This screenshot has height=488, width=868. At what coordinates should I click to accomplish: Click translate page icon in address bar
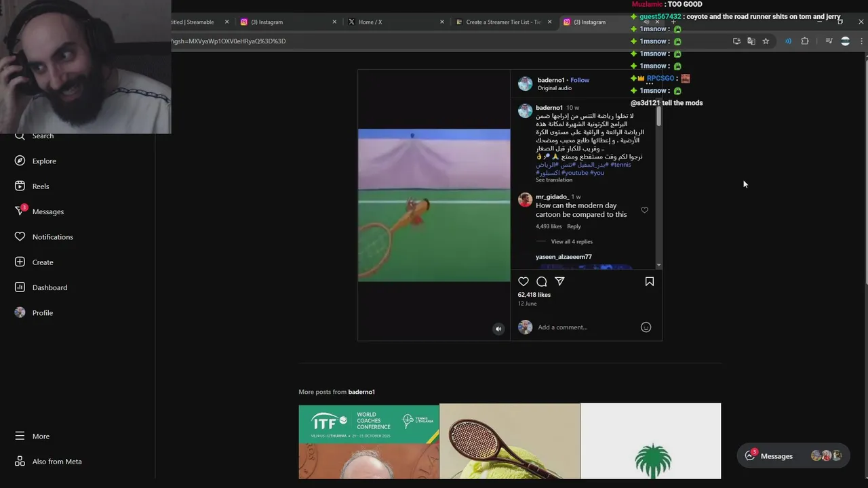(x=751, y=41)
